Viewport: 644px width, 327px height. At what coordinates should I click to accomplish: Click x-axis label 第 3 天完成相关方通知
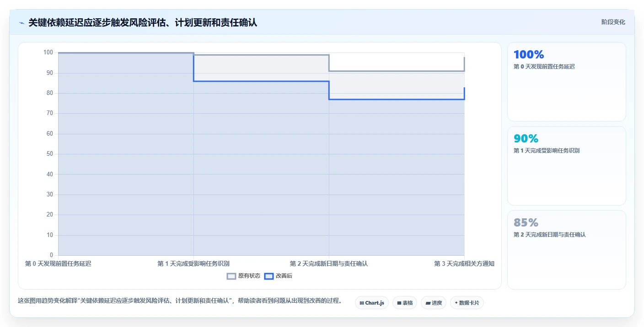[464, 264]
